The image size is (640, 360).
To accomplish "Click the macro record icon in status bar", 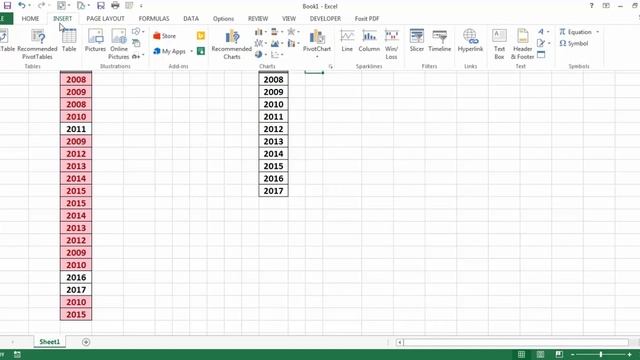I will click(x=17, y=354).
